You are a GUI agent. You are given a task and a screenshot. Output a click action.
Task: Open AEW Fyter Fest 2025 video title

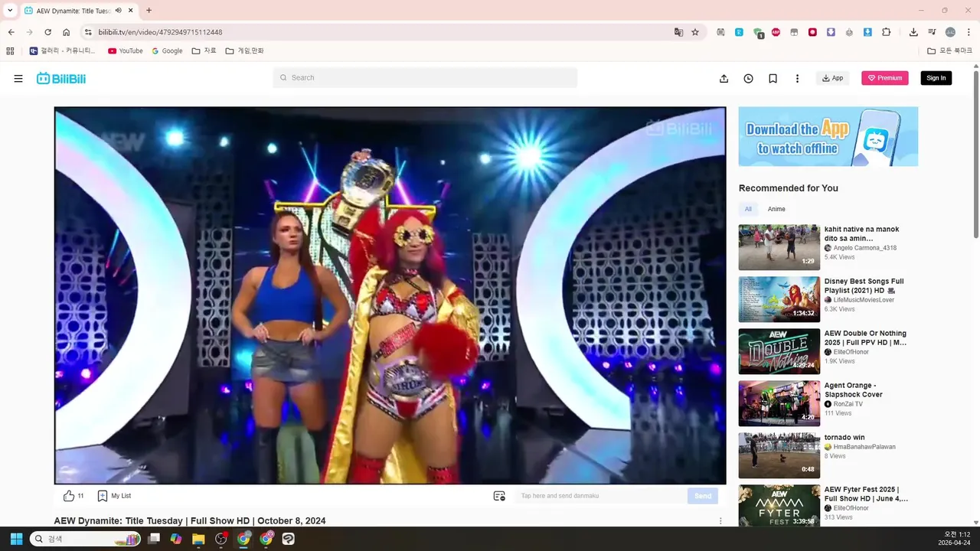coord(866,494)
